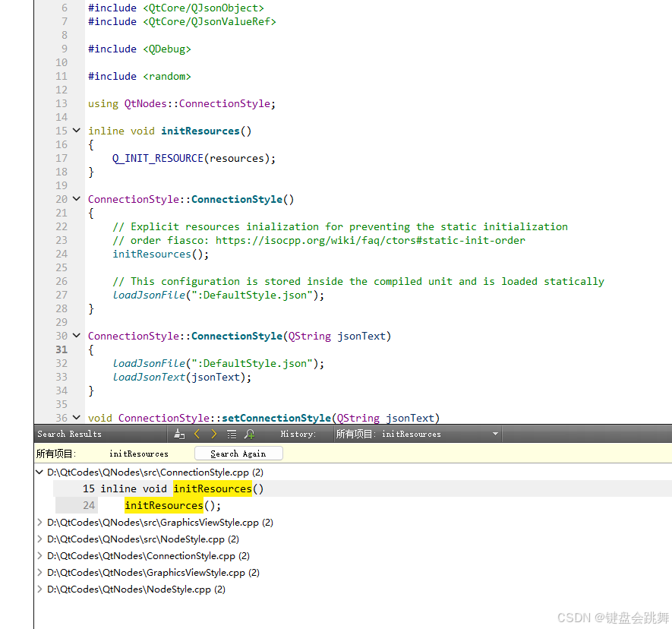Open search result line 15 inline void initResources
Image resolution: width=672 pixels, height=629 pixels.
(362, 488)
